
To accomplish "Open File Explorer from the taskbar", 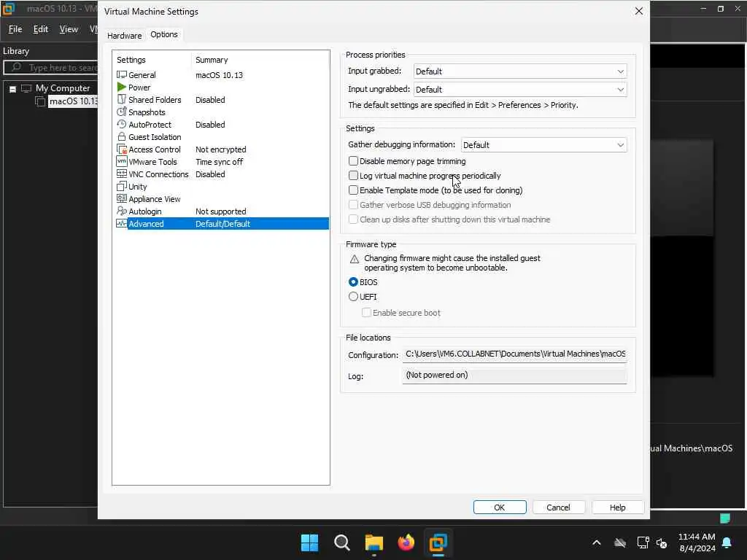I will [x=374, y=542].
